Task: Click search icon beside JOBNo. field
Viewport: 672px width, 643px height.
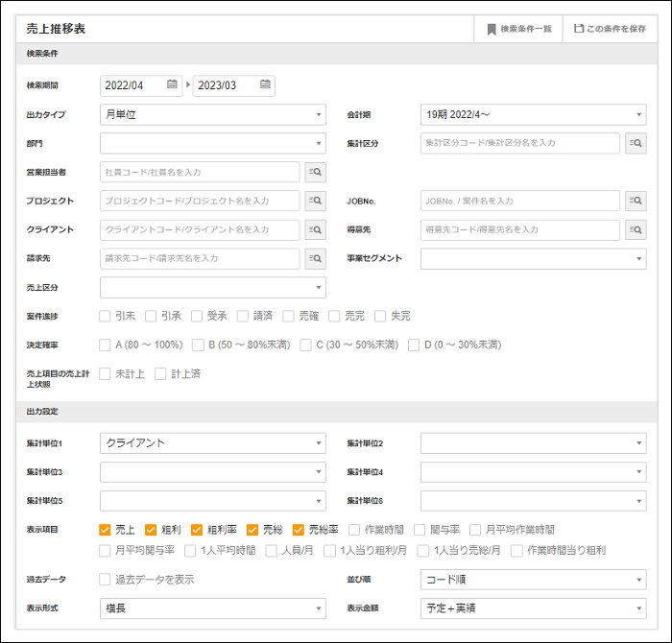Action: click(635, 201)
